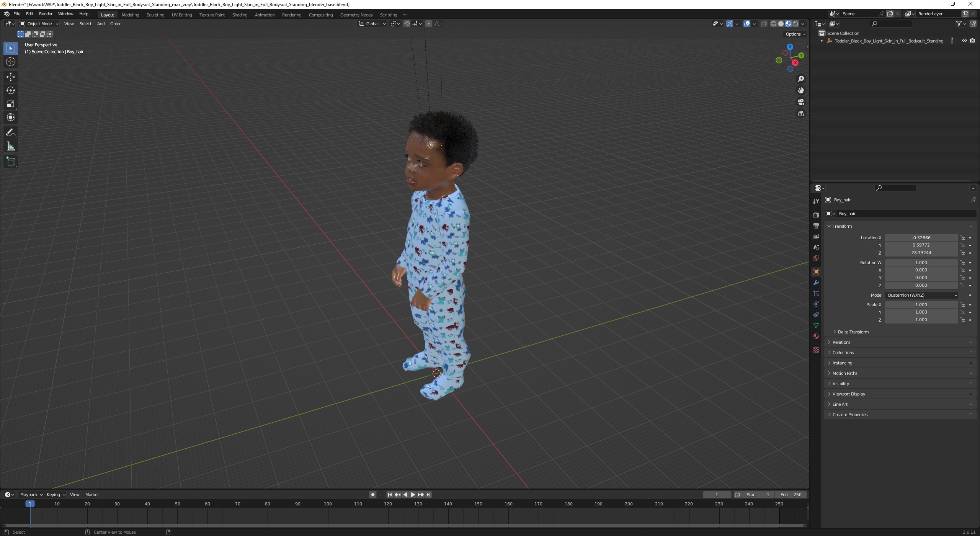Open the Scene properties tab
Viewport: 980px width, 536px height.
click(816, 247)
